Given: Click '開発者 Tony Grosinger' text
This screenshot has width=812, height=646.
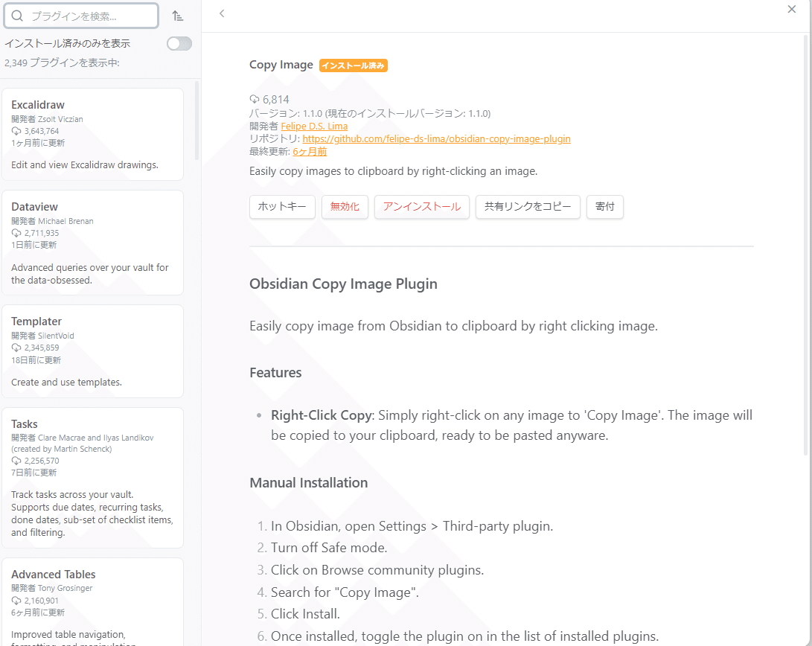Looking at the screenshot, I should point(52,588).
